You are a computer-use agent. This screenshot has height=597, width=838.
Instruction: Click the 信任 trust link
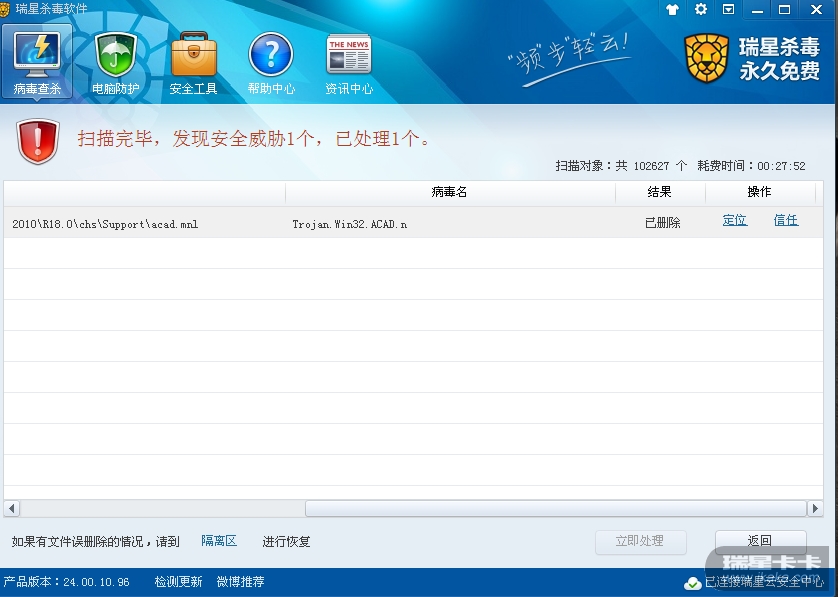coord(786,220)
